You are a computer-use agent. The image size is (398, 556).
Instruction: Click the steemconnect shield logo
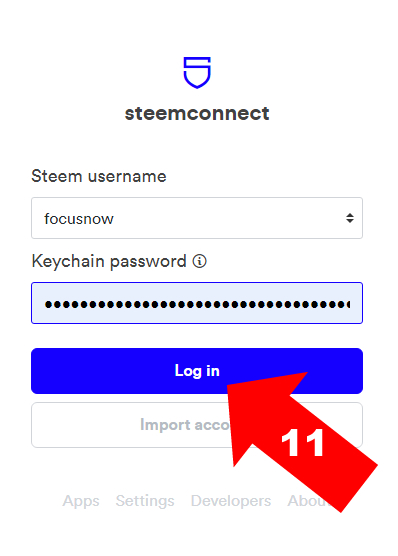click(x=197, y=73)
